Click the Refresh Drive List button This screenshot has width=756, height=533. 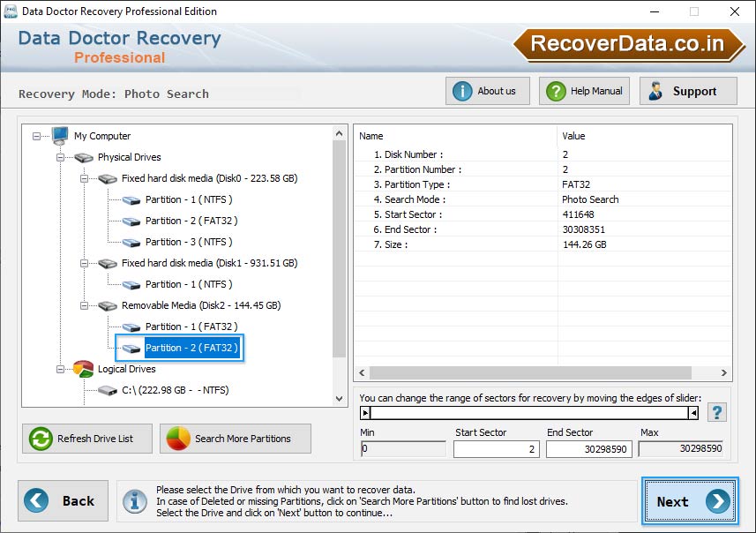tap(87, 439)
